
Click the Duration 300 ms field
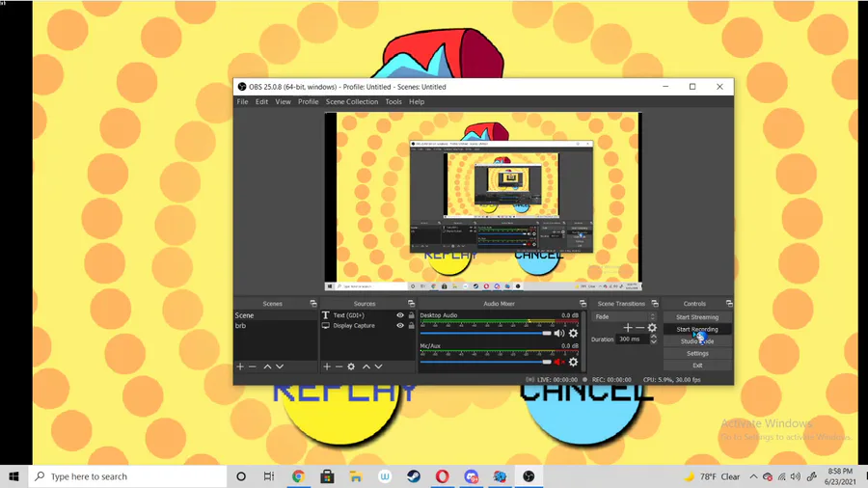[x=632, y=339]
